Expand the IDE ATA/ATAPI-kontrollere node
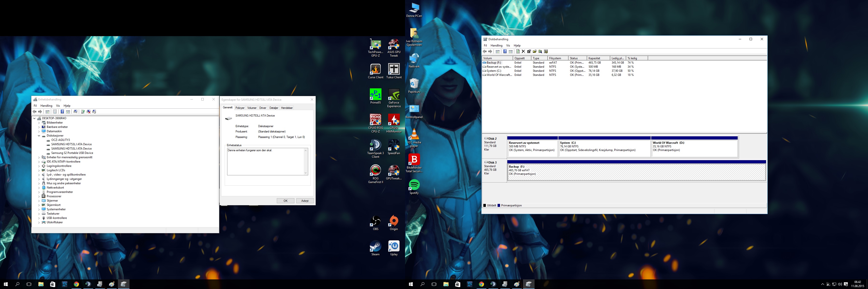The height and width of the screenshot is (289, 868). pyautogui.click(x=39, y=162)
